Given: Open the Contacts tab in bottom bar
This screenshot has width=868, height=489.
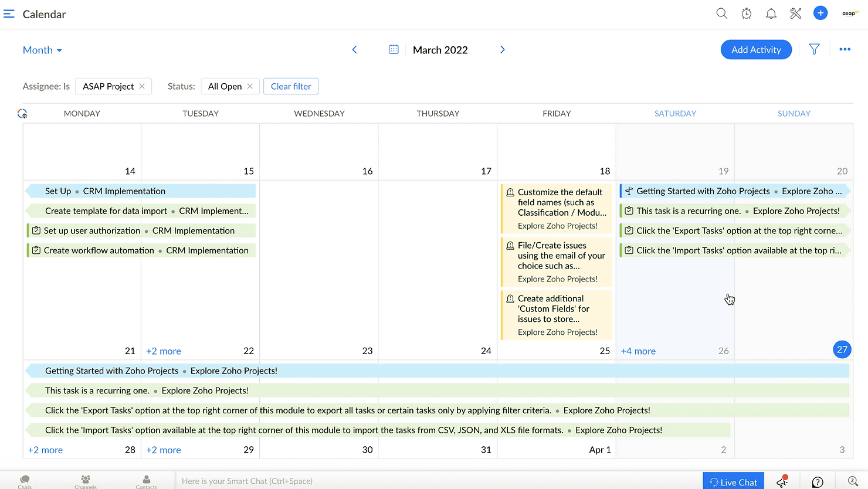Looking at the screenshot, I should tap(147, 481).
